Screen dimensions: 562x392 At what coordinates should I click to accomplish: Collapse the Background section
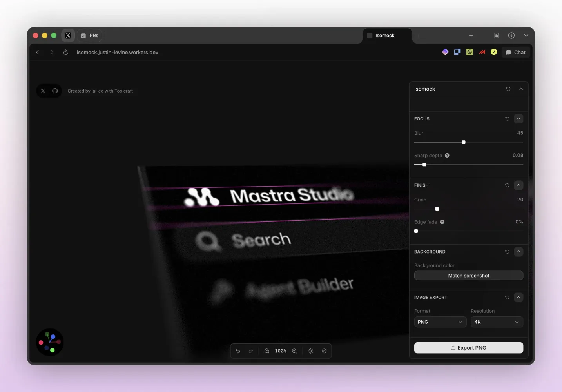click(518, 252)
